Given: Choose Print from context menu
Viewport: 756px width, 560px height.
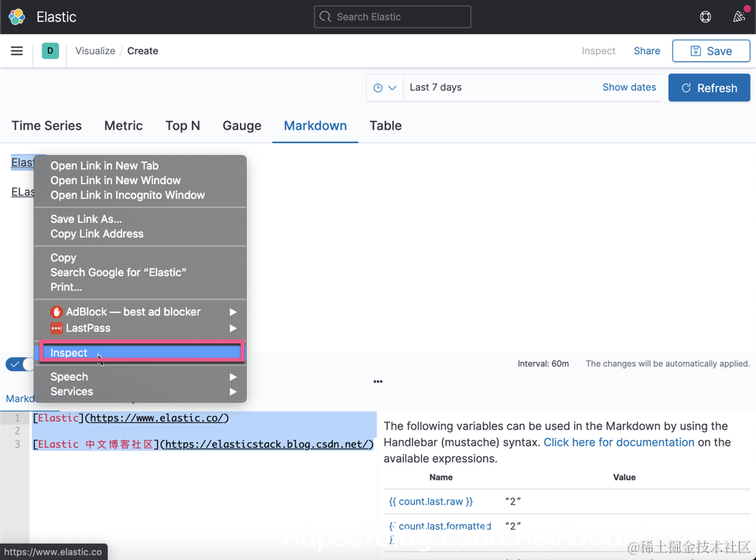Looking at the screenshot, I should click(140, 287).
